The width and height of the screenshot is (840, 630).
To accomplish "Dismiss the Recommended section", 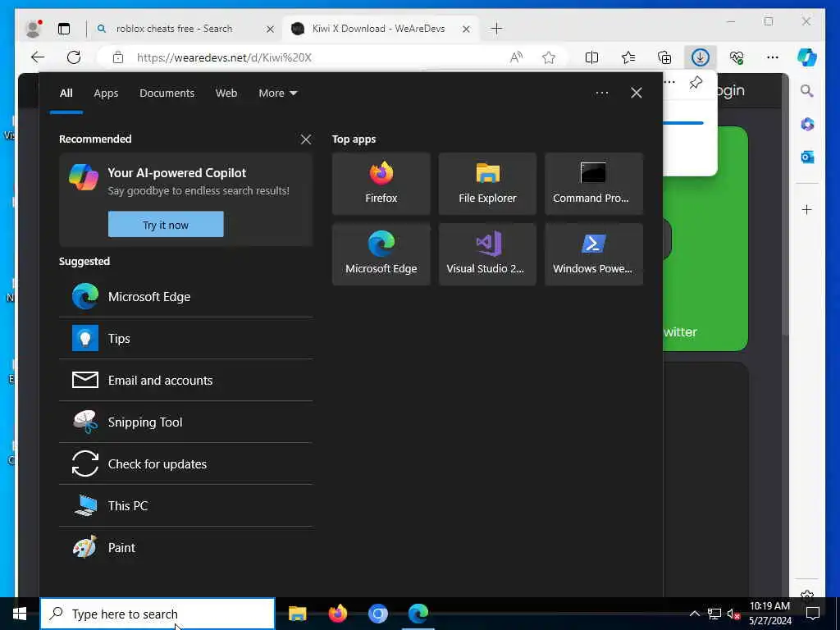I will pos(305,139).
